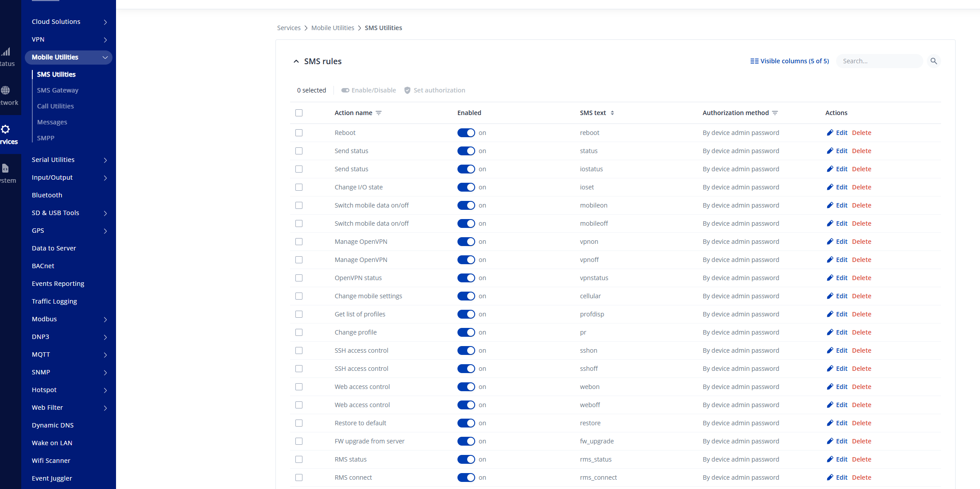Open Call Utilities submenu item

click(55, 106)
